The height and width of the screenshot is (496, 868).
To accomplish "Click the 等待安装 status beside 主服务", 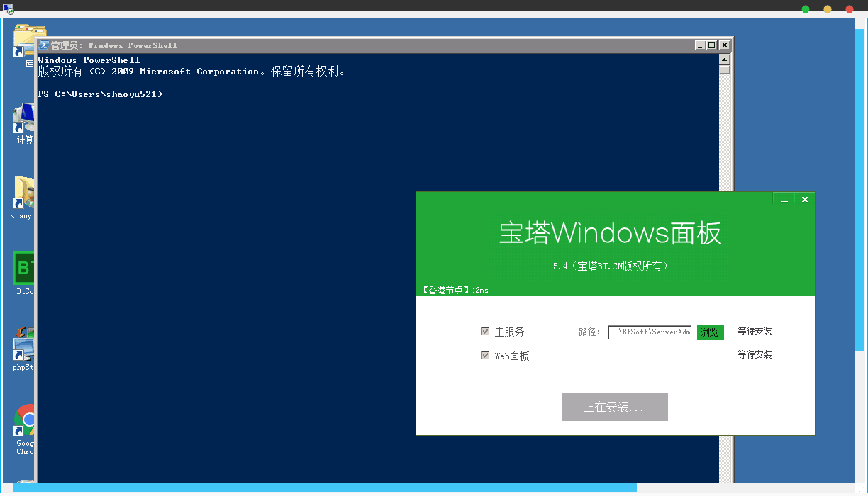I will coord(755,331).
